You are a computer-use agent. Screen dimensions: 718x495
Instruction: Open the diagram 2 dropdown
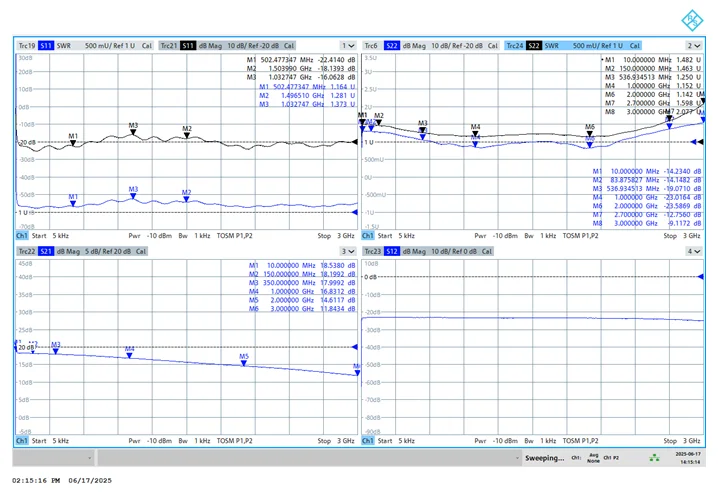694,46
